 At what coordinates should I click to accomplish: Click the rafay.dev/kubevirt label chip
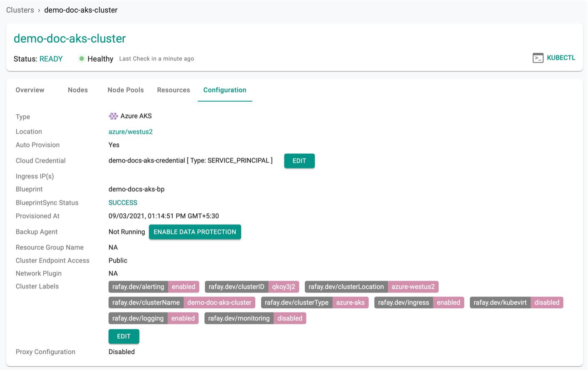coord(516,302)
